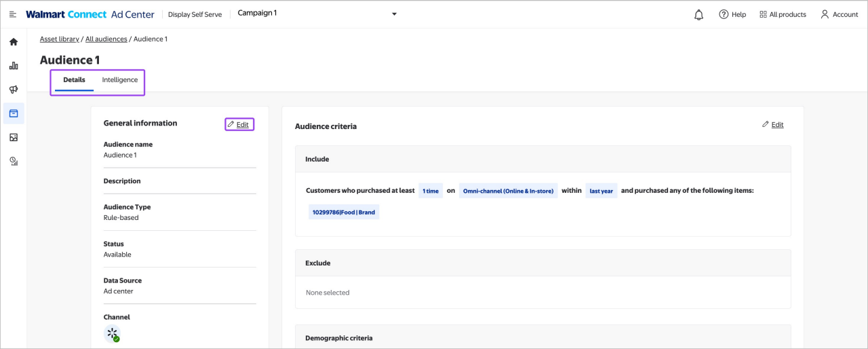Click the Help text label
This screenshot has width=868, height=349.
point(738,14)
